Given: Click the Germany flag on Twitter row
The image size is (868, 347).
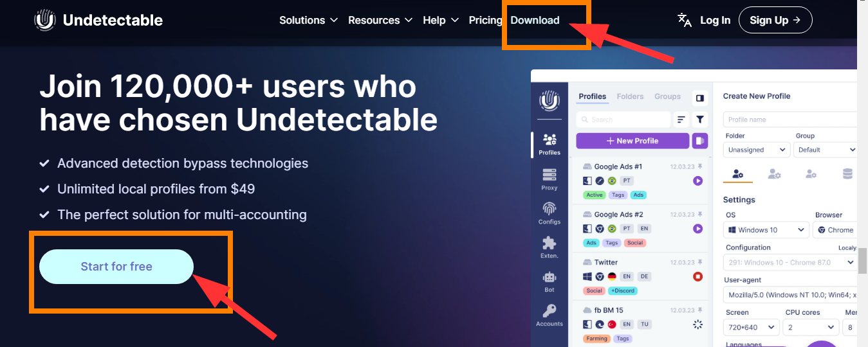Looking at the screenshot, I should [x=612, y=276].
